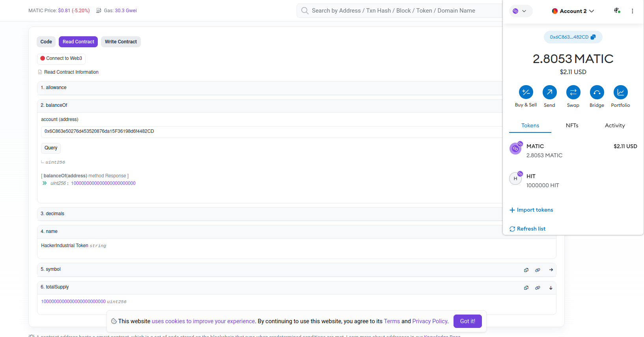
Task: Open the Portfolio chart icon
Action: [620, 92]
